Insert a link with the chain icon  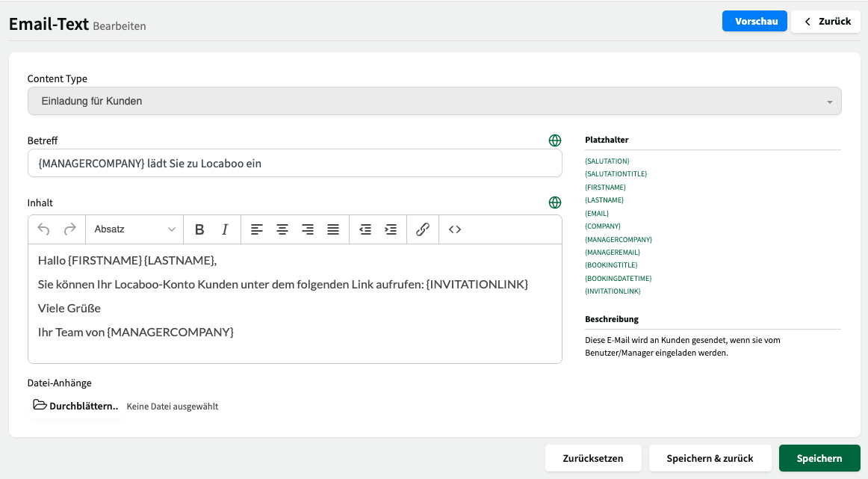click(x=423, y=229)
